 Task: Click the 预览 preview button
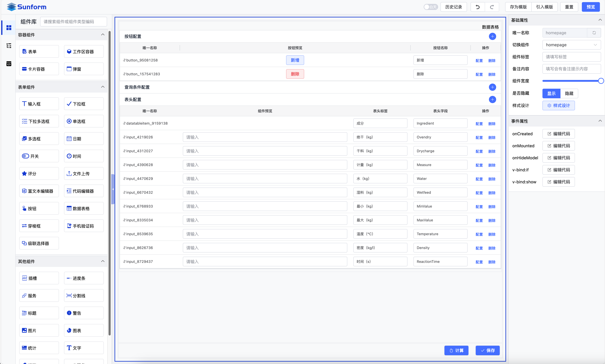pyautogui.click(x=591, y=7)
